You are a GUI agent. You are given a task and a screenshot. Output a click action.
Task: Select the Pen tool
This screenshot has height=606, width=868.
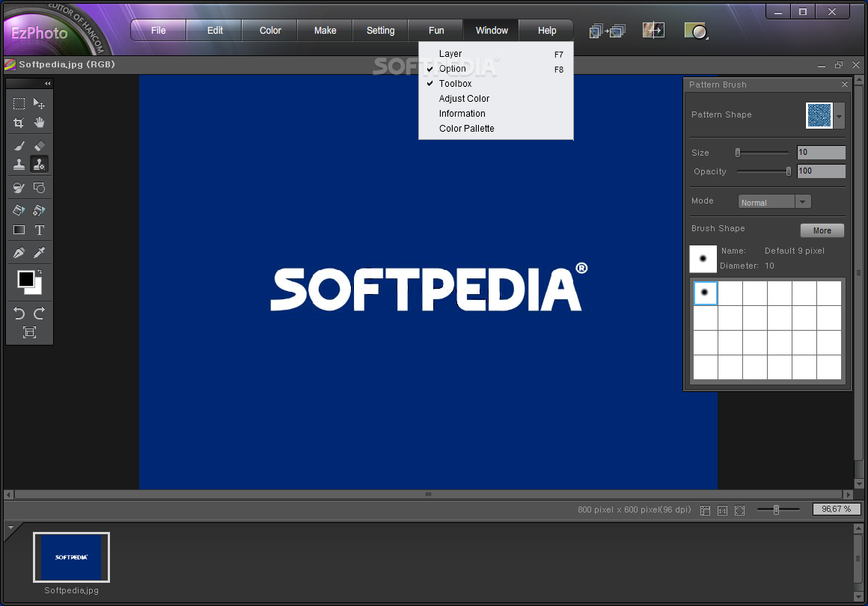[x=19, y=253]
